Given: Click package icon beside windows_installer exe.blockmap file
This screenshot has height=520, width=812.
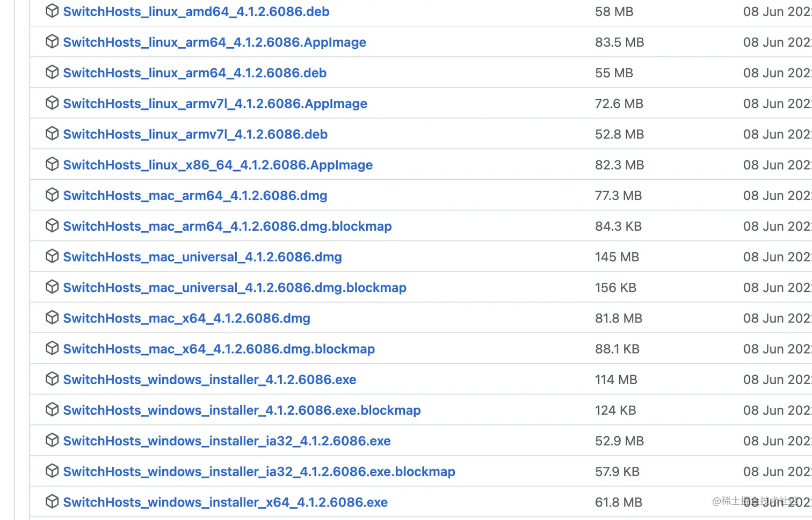Looking at the screenshot, I should (x=52, y=409).
